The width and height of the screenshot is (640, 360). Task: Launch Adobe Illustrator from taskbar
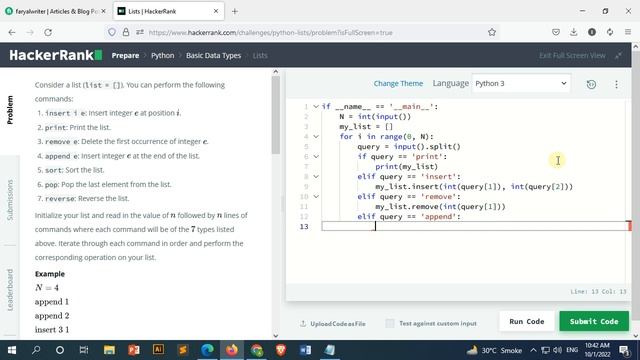158,350
